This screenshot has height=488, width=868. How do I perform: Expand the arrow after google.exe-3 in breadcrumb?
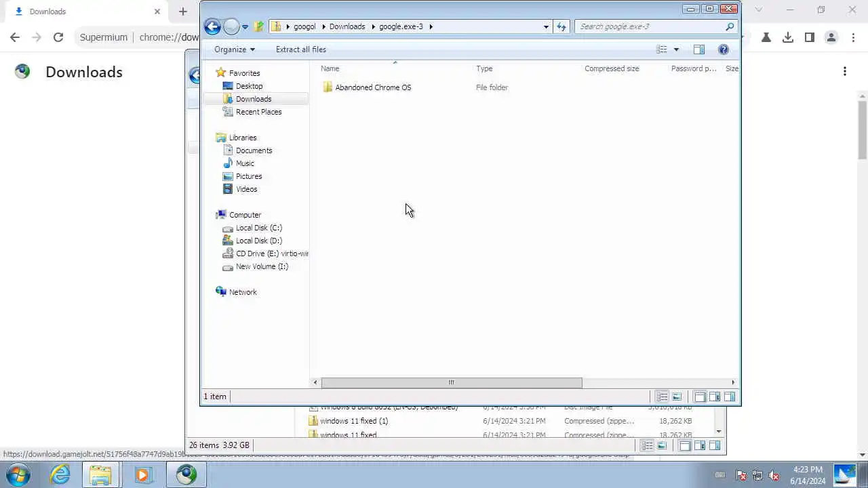point(431,26)
